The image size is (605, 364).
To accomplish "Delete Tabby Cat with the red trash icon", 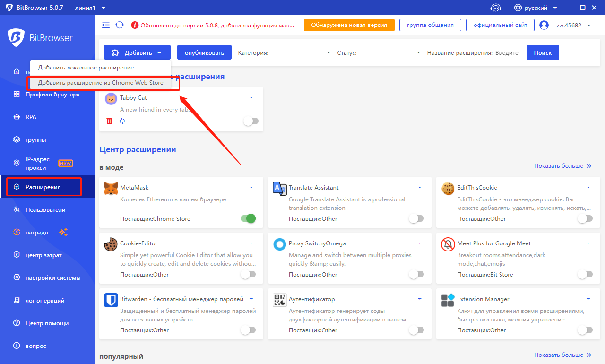I will (110, 121).
